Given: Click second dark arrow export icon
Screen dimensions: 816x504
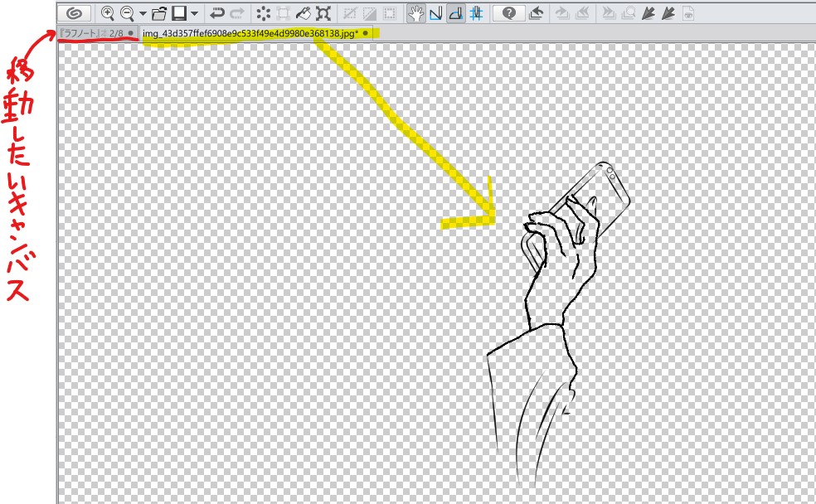Looking at the screenshot, I should point(668,13).
